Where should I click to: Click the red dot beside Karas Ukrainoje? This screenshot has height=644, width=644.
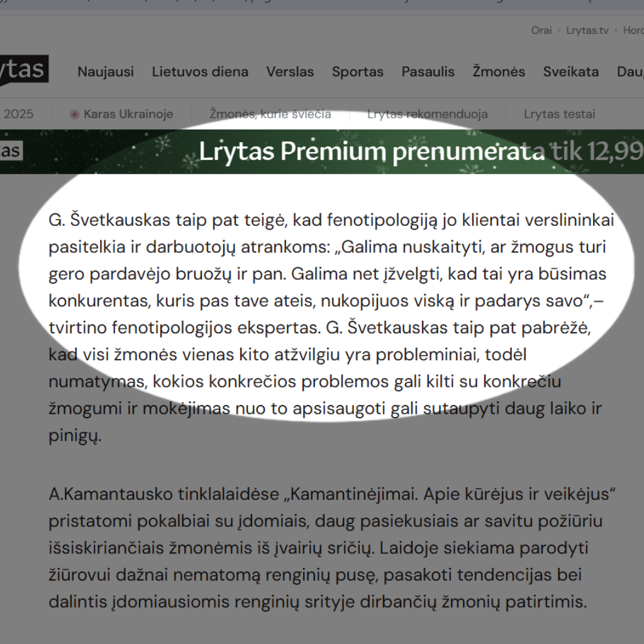(x=75, y=114)
